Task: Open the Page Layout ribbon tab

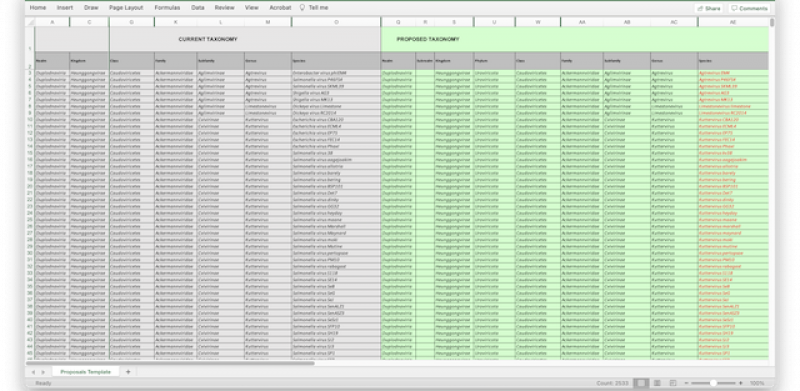Action: 126,8
